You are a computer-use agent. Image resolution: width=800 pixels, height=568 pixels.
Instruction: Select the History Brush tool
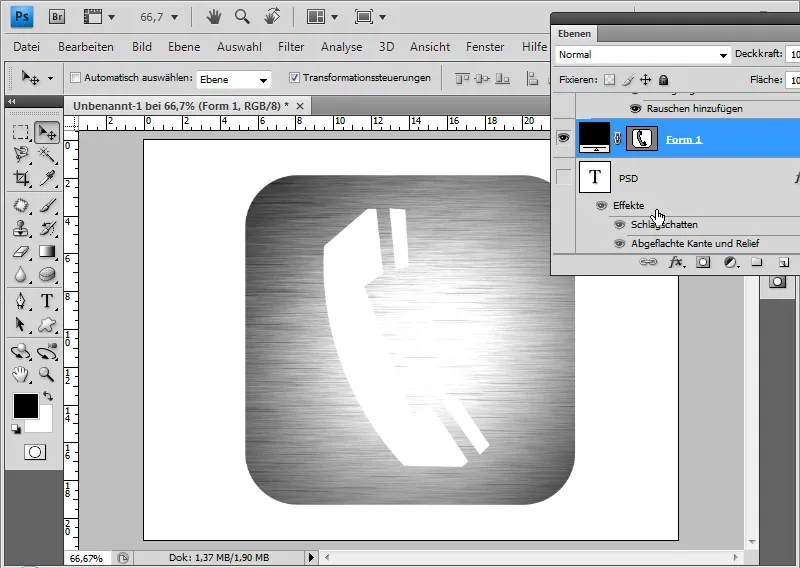pos(47,229)
